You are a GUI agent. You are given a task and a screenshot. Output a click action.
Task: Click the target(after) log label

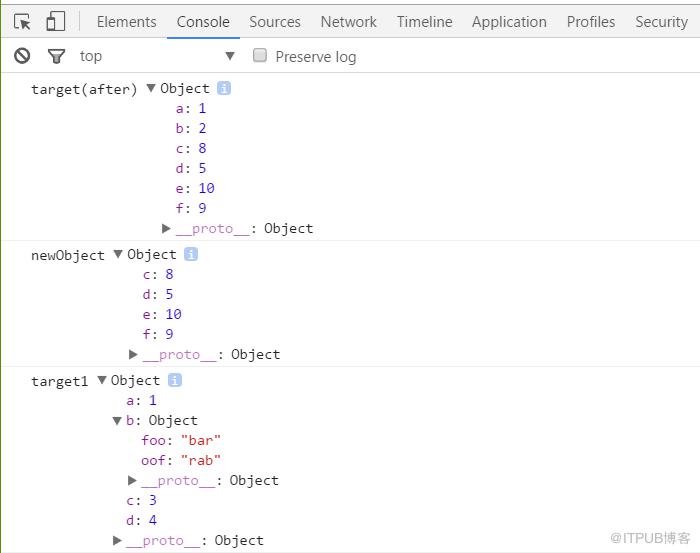[x=84, y=89]
